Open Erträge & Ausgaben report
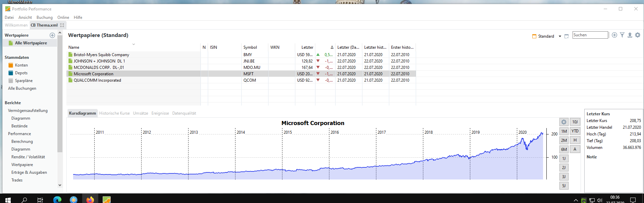Image resolution: width=644 pixels, height=203 pixels. (29, 172)
